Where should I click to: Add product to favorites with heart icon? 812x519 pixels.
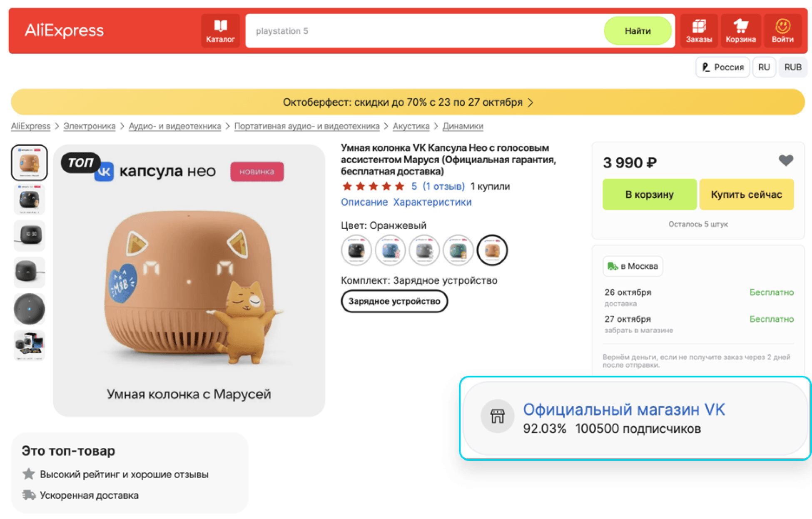pyautogui.click(x=786, y=160)
